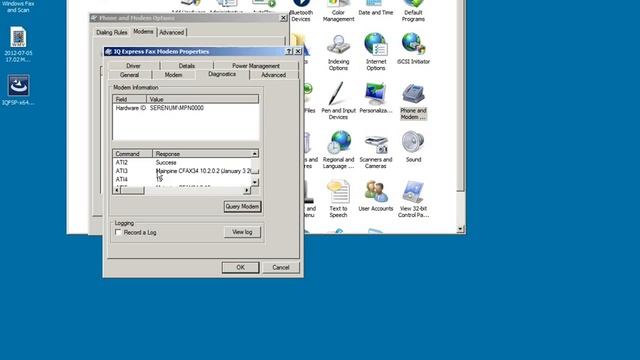
Task: Close the IQ Express Fax Modem Properties dialog
Action: pos(298,51)
